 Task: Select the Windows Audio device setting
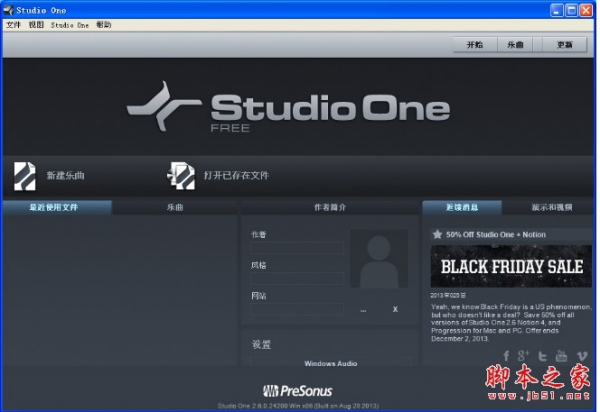point(331,363)
